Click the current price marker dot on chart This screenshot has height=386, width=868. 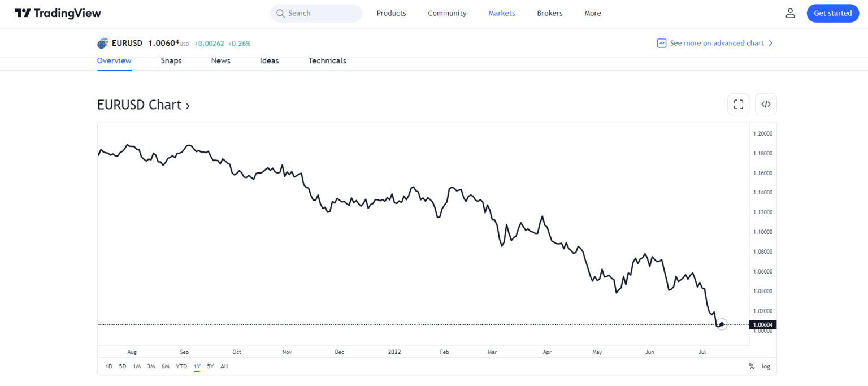[x=722, y=324]
